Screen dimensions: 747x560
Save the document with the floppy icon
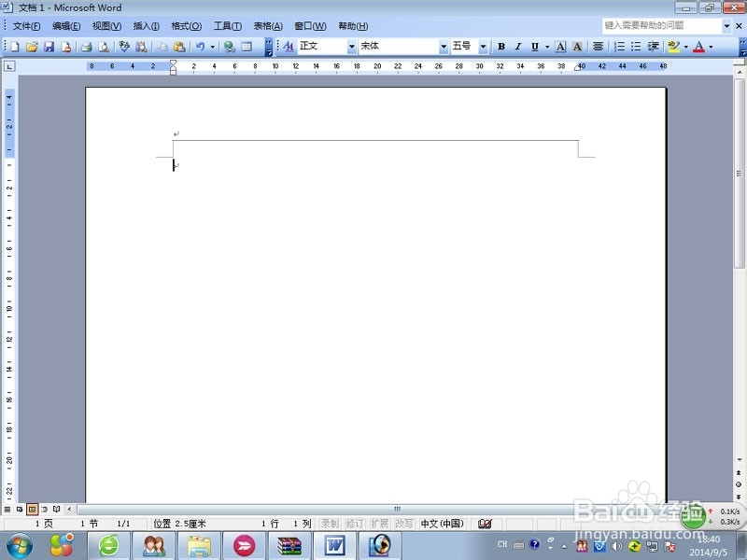pos(49,47)
